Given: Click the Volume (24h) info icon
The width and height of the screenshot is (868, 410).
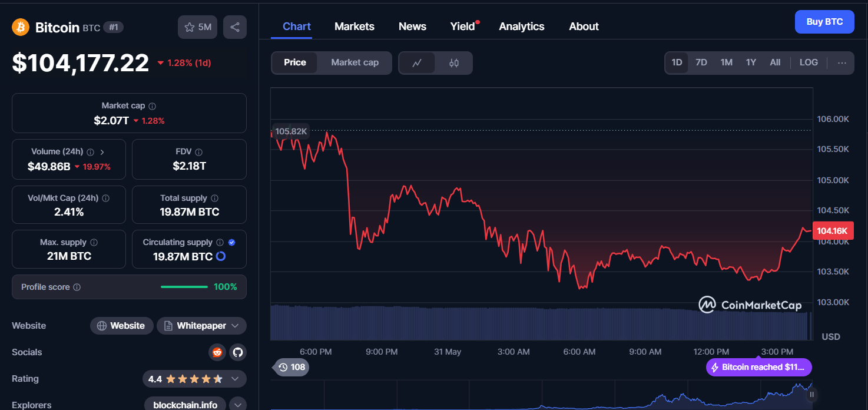Looking at the screenshot, I should pyautogui.click(x=90, y=152).
